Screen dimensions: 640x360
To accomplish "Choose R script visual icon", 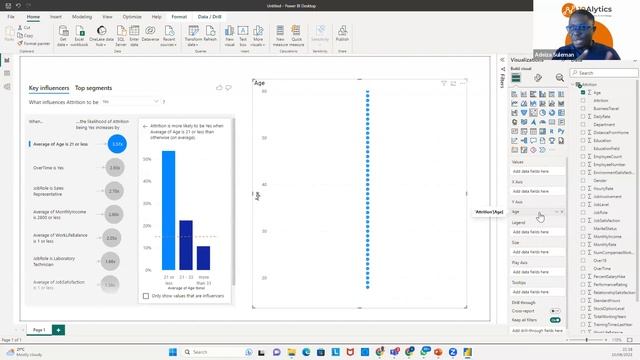I will point(552,131).
